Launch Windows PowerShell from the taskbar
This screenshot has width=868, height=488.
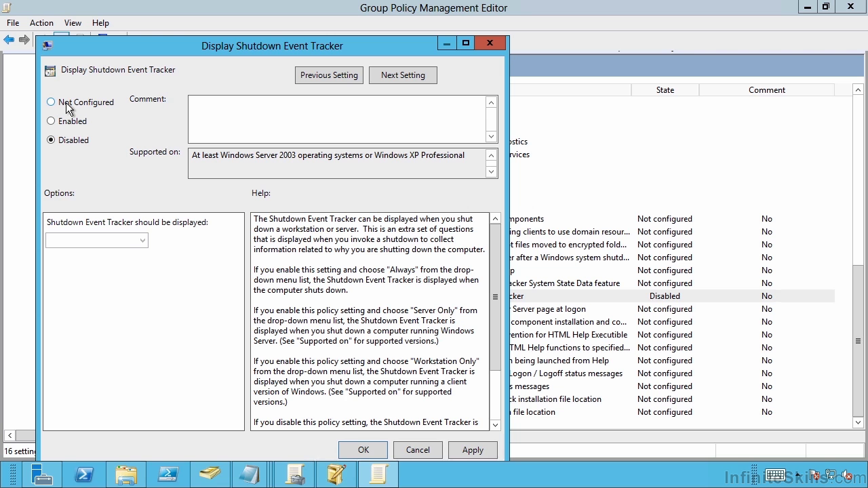click(84, 474)
